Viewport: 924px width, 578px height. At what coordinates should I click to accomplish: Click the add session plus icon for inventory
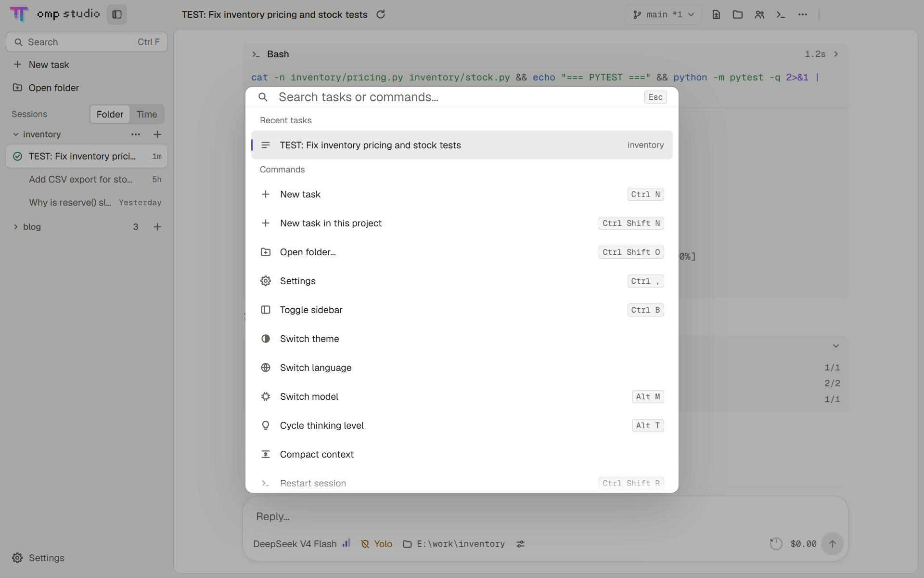[157, 134]
